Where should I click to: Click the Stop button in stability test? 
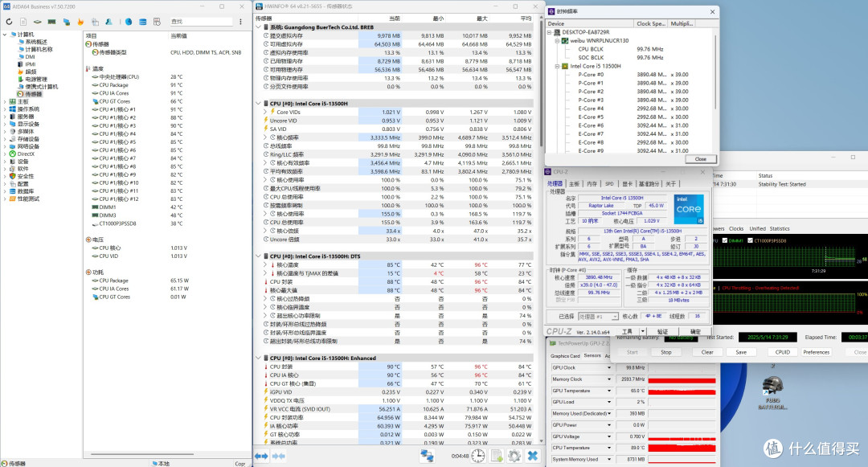click(666, 353)
